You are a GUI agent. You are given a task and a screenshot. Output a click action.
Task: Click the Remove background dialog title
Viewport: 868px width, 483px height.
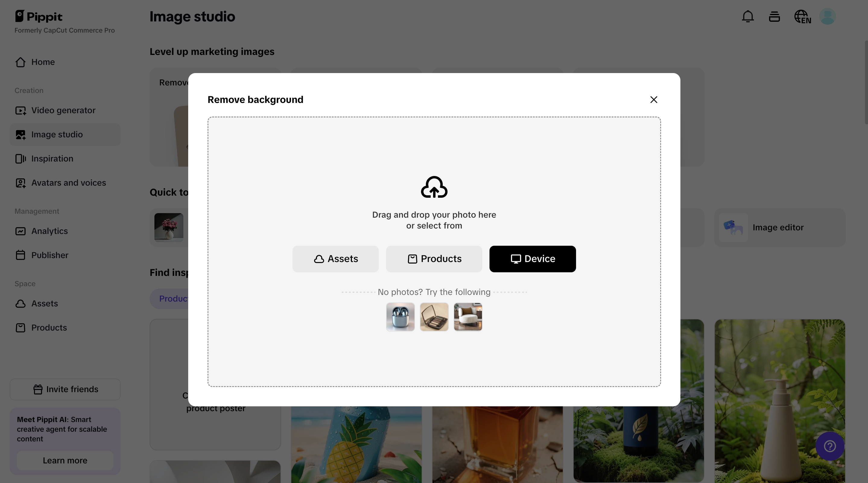tap(255, 100)
